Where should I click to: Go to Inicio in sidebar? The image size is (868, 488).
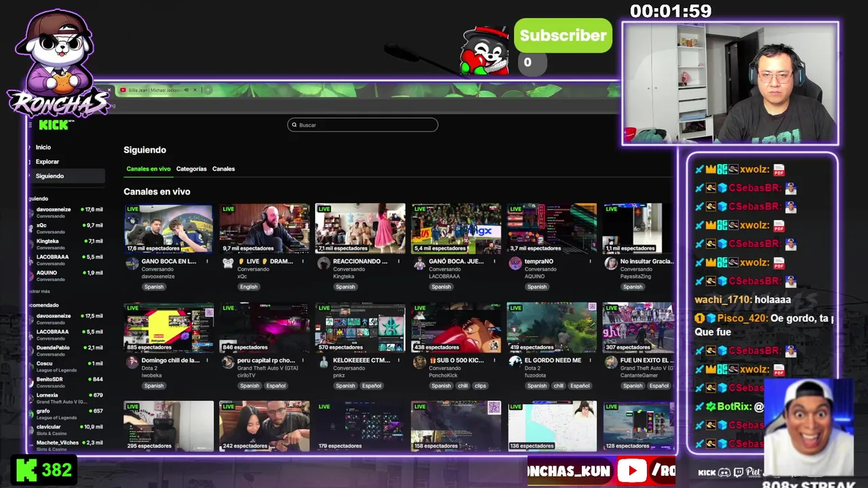click(x=43, y=147)
